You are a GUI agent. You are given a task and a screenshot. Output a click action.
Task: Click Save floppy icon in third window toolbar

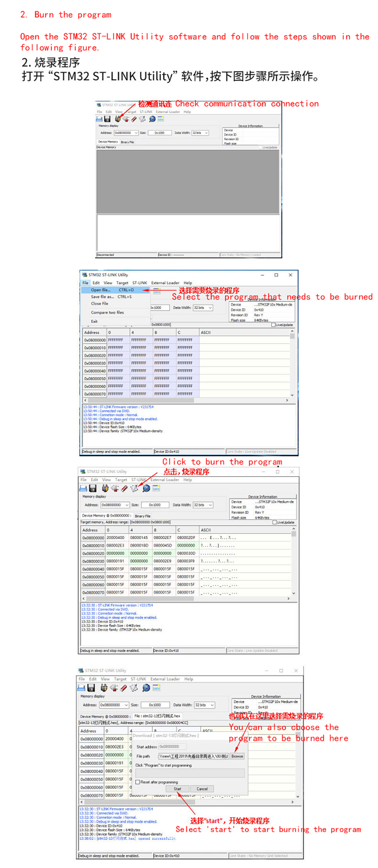coord(92,488)
